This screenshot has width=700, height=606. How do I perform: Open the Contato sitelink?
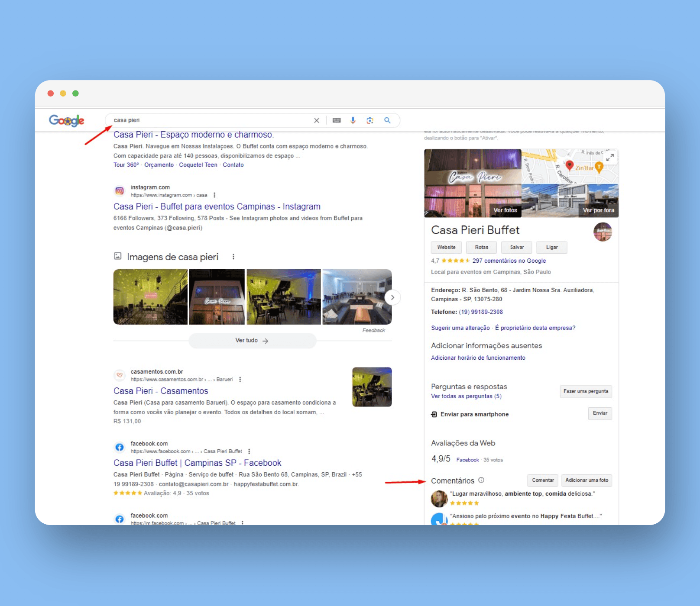(233, 165)
